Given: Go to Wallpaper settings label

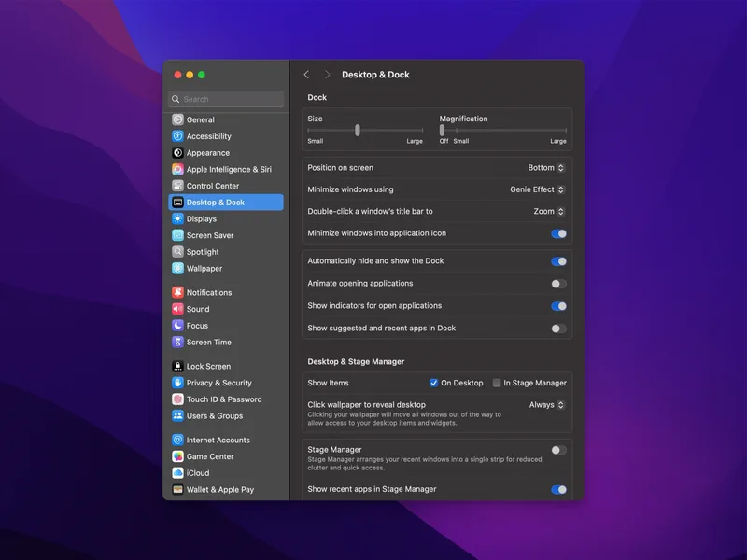Looking at the screenshot, I should tap(204, 269).
